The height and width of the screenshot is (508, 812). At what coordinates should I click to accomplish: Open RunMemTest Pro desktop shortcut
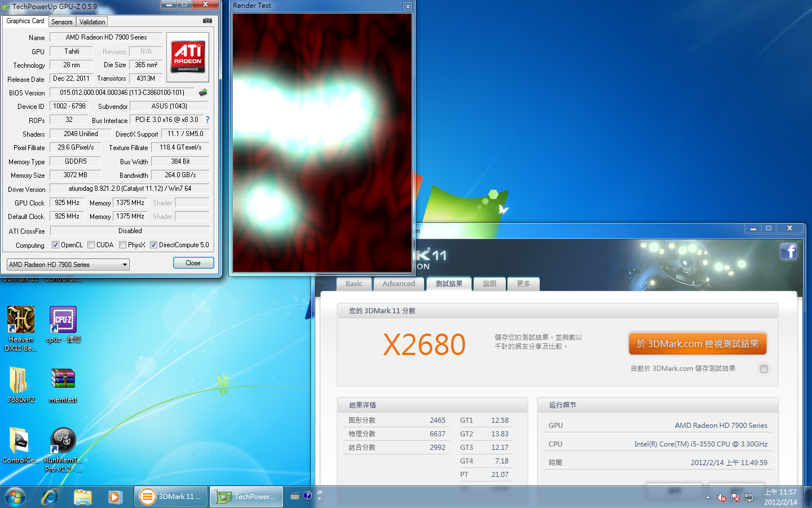click(x=63, y=449)
